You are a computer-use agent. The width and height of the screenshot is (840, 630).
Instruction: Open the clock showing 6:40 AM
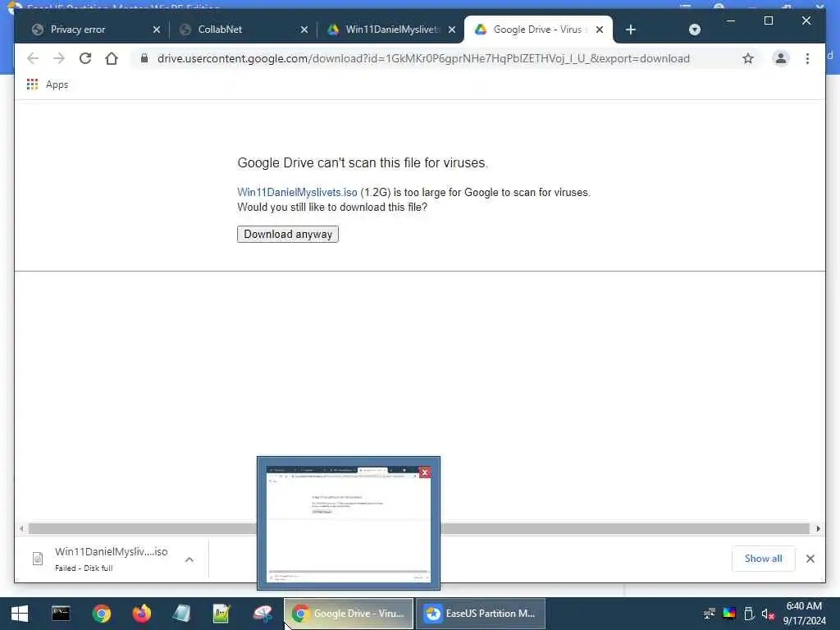tap(804, 614)
